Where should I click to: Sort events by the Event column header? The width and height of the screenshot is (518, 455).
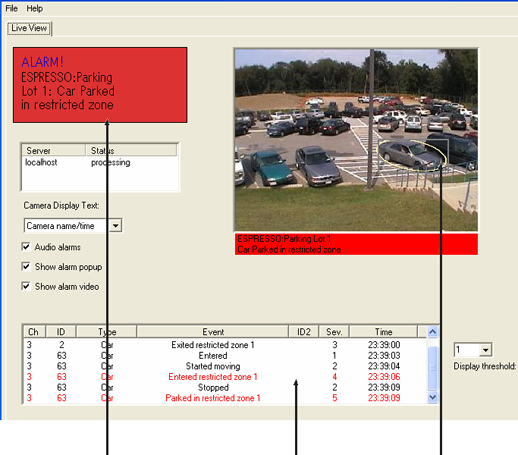[x=213, y=332]
